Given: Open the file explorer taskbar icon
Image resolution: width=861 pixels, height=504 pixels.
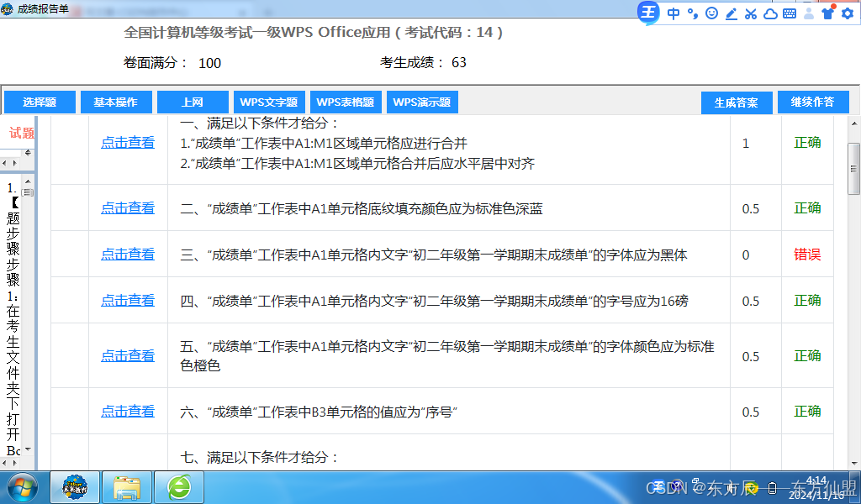Looking at the screenshot, I should (x=127, y=487).
